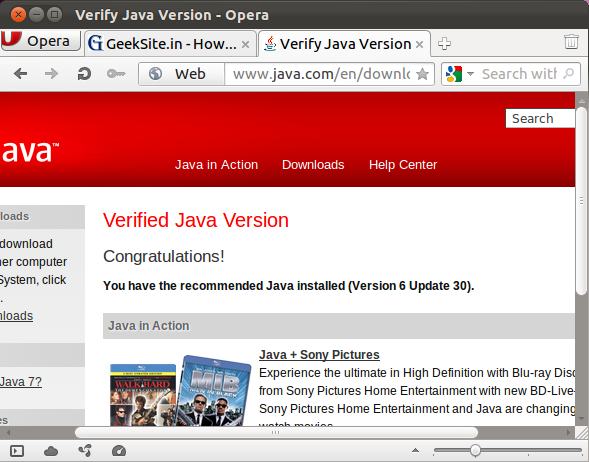Screen dimensions: 589x462
Task: Open the Google search engine dropdown
Action: [459, 74]
